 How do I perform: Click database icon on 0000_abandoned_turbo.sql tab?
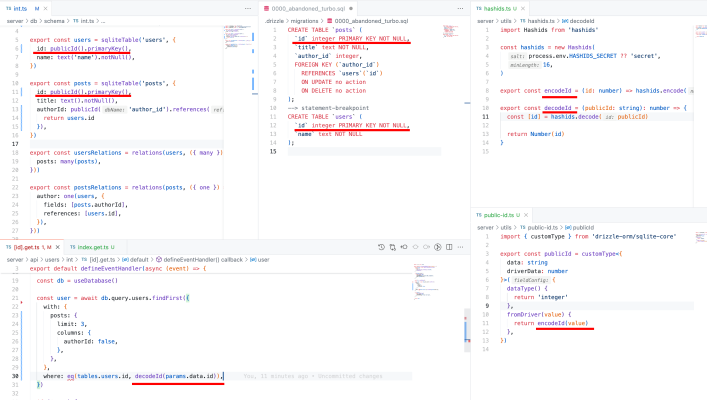tap(266, 9)
